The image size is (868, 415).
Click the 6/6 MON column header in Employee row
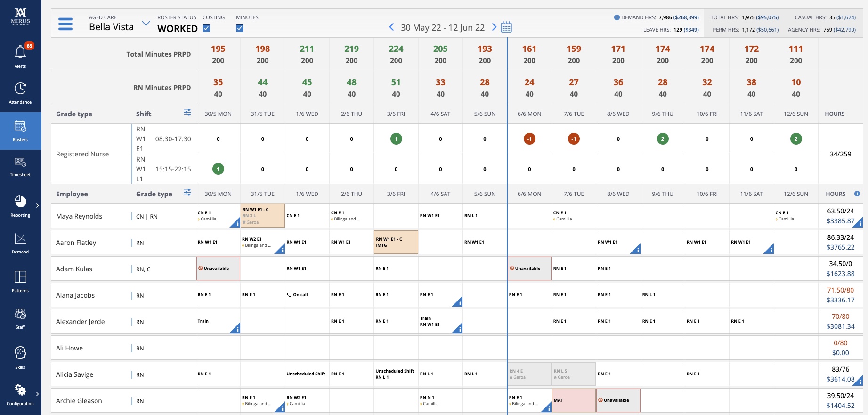529,194
